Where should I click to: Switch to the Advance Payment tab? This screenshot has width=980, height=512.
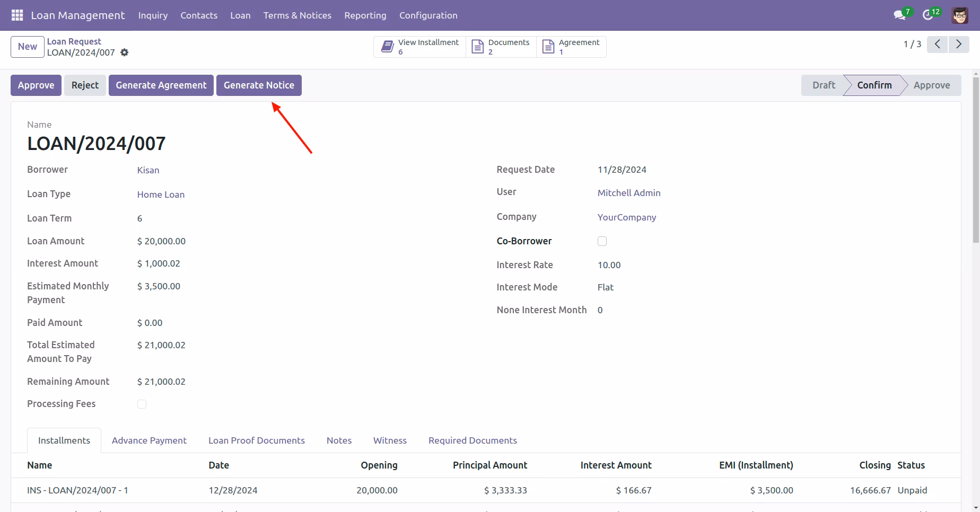click(x=149, y=440)
